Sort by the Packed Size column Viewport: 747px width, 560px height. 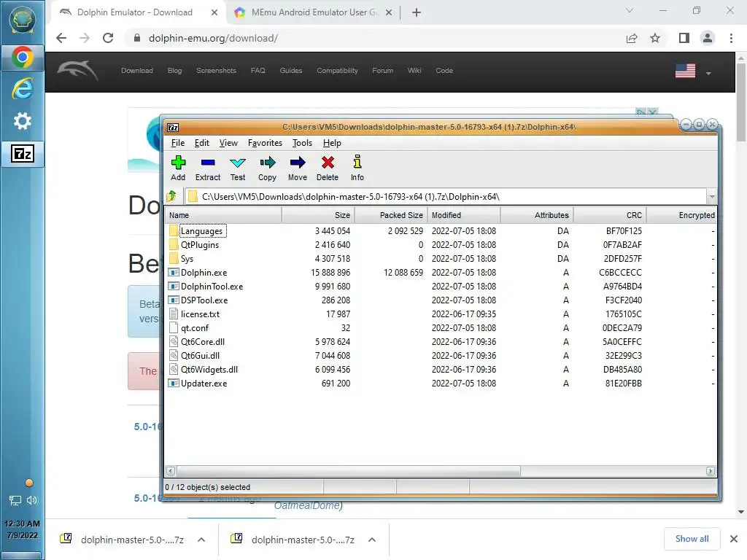tap(391, 215)
